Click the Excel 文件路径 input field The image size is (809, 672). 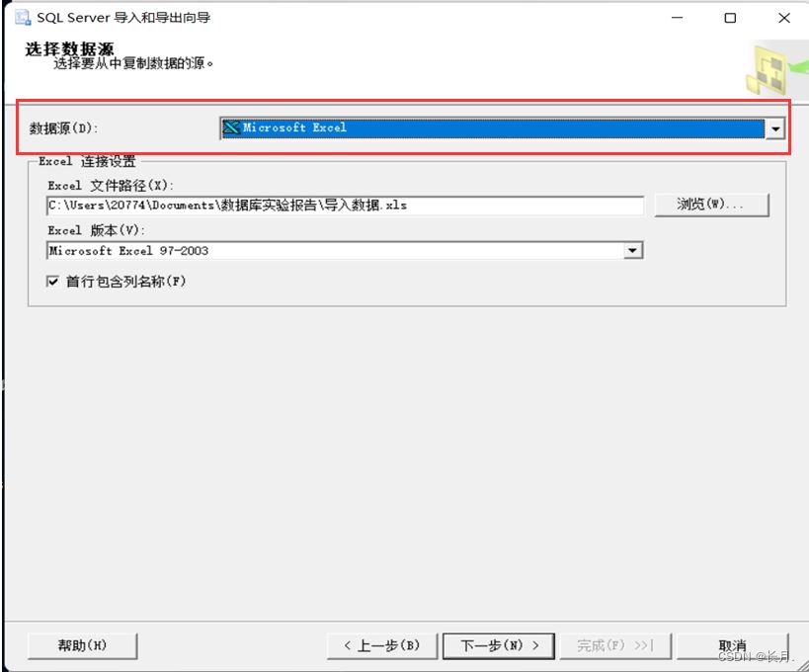[345, 206]
